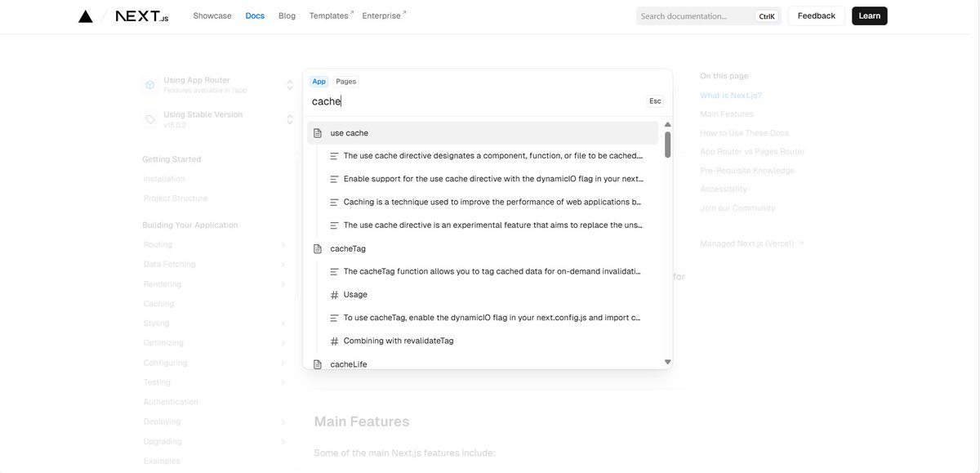Open the Showcase page
The image size is (980, 473).
point(212,16)
